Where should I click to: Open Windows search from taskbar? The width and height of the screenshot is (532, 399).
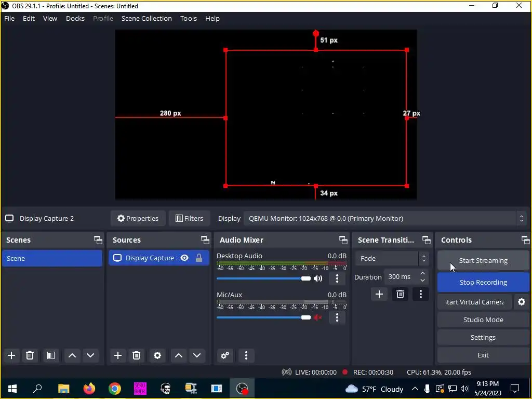[x=37, y=389]
